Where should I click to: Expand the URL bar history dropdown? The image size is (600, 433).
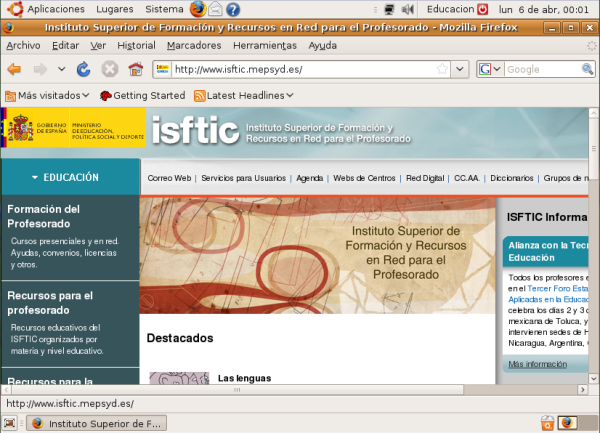tap(459, 70)
